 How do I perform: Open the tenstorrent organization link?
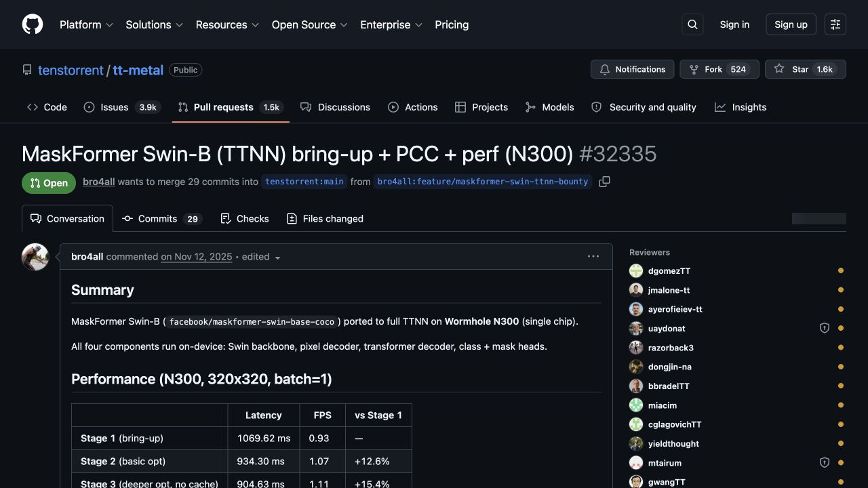[x=71, y=70]
